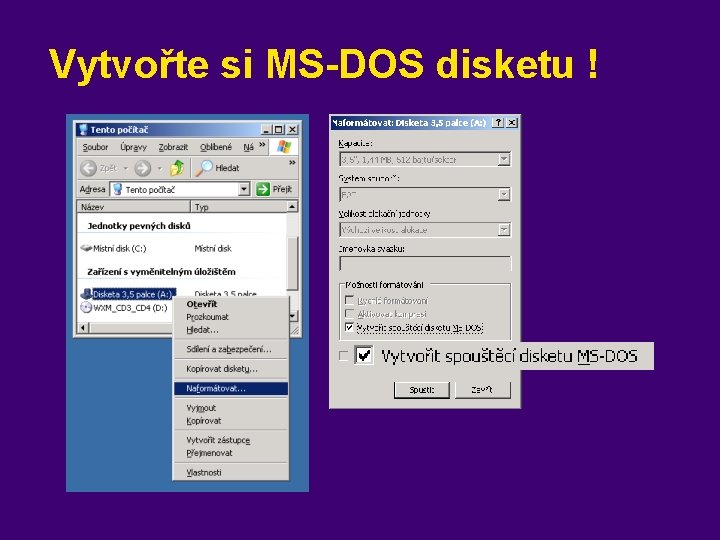Open the Systém souborů dropdown
The width and height of the screenshot is (720, 540).
tap(504, 195)
